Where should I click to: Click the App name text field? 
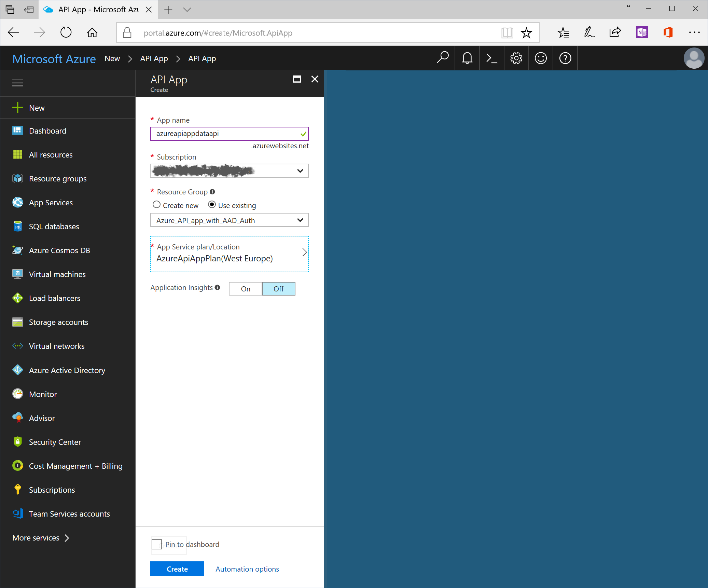click(225, 134)
